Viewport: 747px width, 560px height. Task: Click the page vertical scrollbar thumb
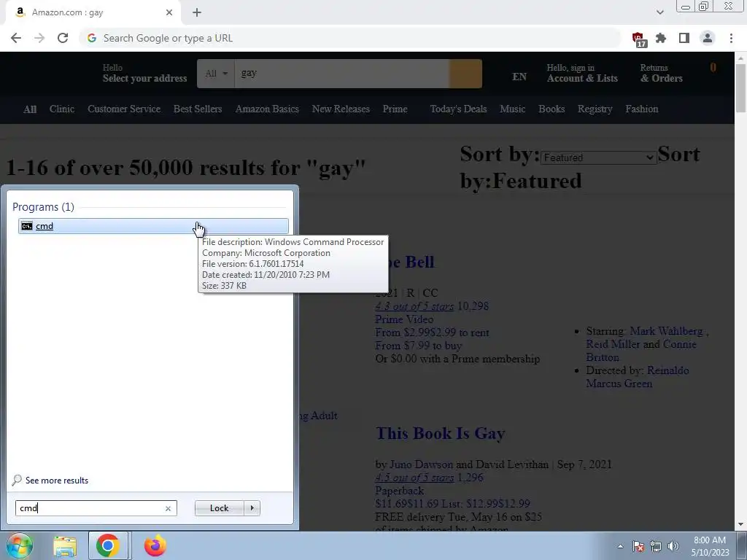click(x=741, y=88)
